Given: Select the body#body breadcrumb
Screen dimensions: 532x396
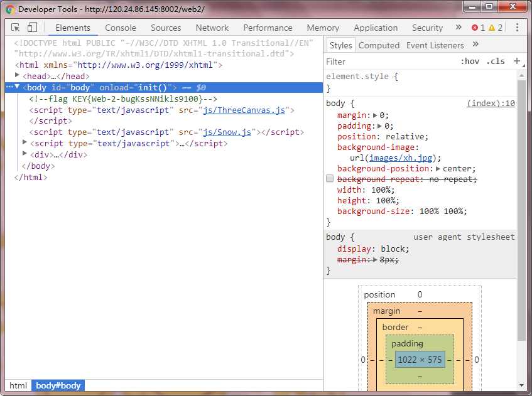Looking at the screenshot, I should pos(58,385).
